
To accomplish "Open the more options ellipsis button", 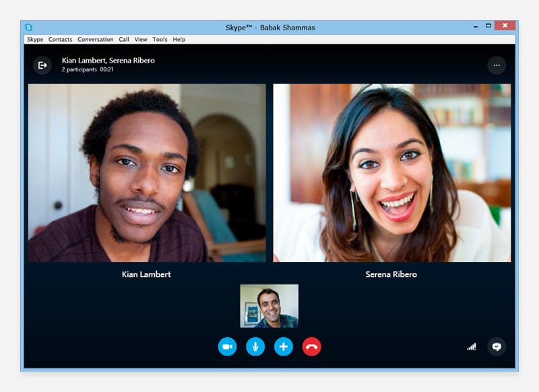I will (x=497, y=65).
